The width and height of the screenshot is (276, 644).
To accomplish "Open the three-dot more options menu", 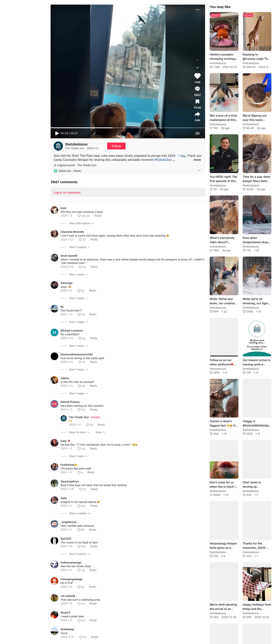I will 197,10.
